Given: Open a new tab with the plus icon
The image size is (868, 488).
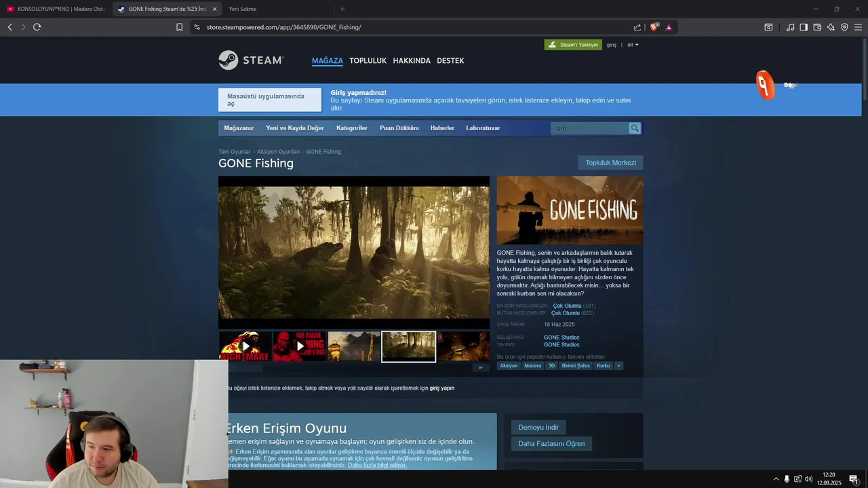Looking at the screenshot, I should (342, 9).
